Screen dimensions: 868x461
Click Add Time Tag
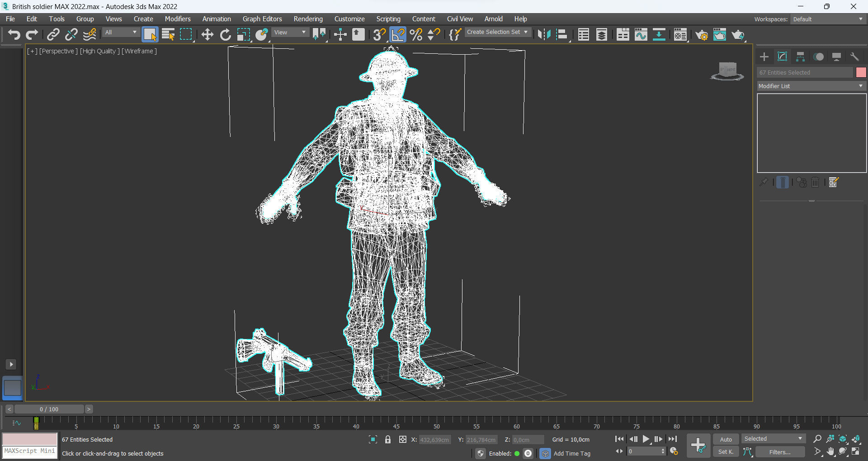[x=572, y=453]
